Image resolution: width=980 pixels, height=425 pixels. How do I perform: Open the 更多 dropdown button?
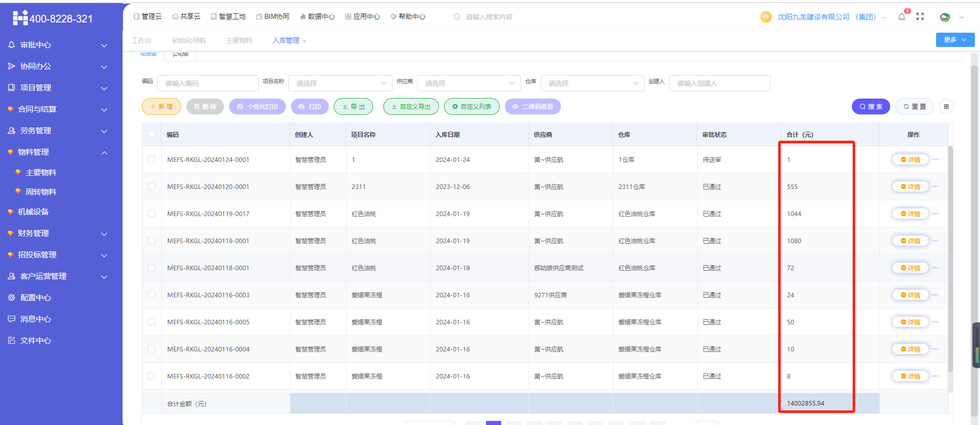point(955,40)
